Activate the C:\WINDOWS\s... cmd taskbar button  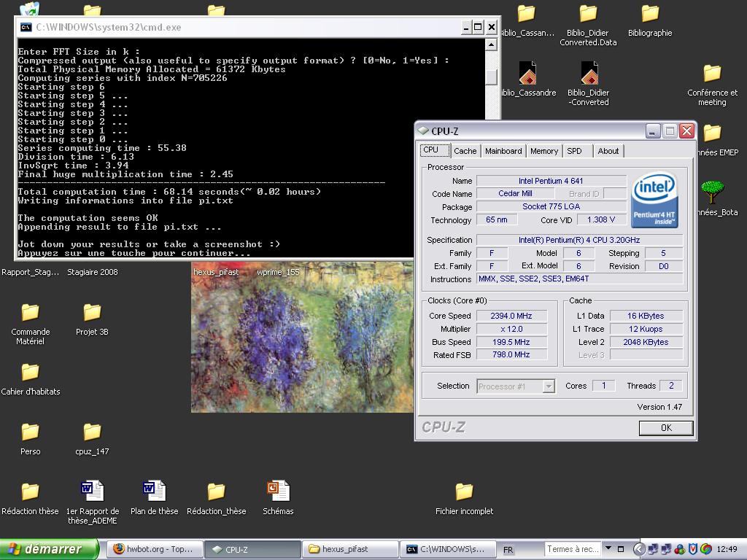point(448,549)
